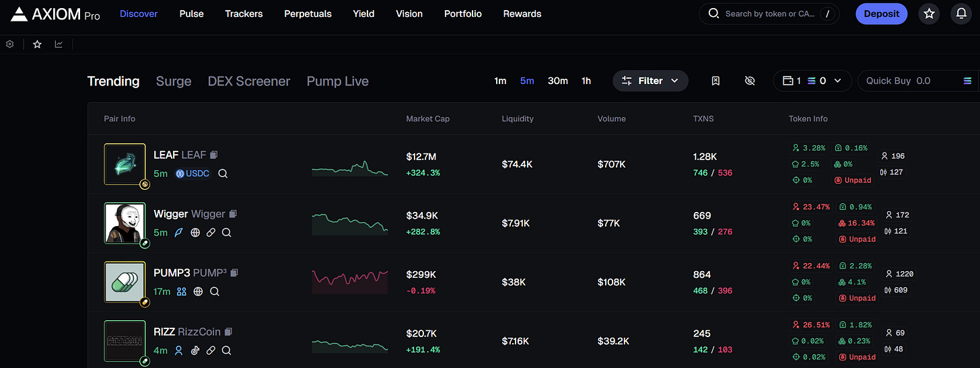Switch to the DEX Screener tab
The image size is (980, 368).
tap(249, 81)
